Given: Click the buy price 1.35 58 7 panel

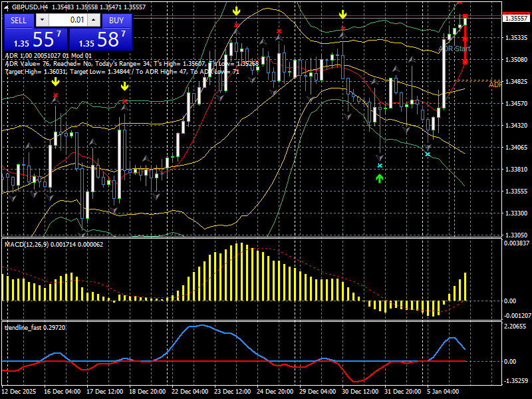Looking at the screenshot, I should tap(100, 39).
